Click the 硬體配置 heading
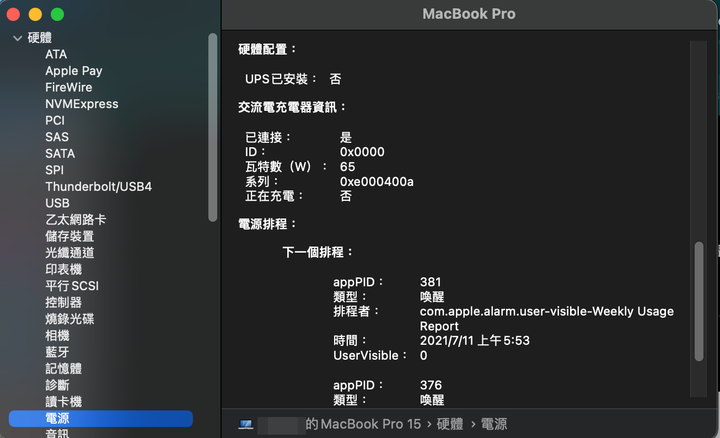The width and height of the screenshot is (720, 438). pyautogui.click(x=267, y=49)
